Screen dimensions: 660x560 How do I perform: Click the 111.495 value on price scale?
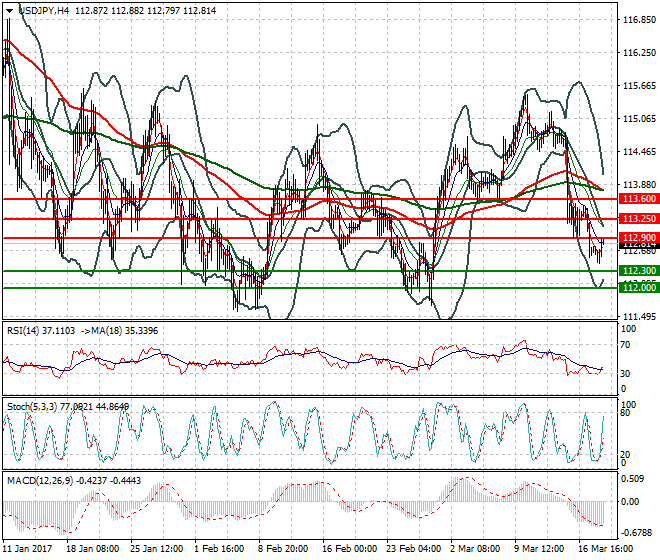pos(637,317)
